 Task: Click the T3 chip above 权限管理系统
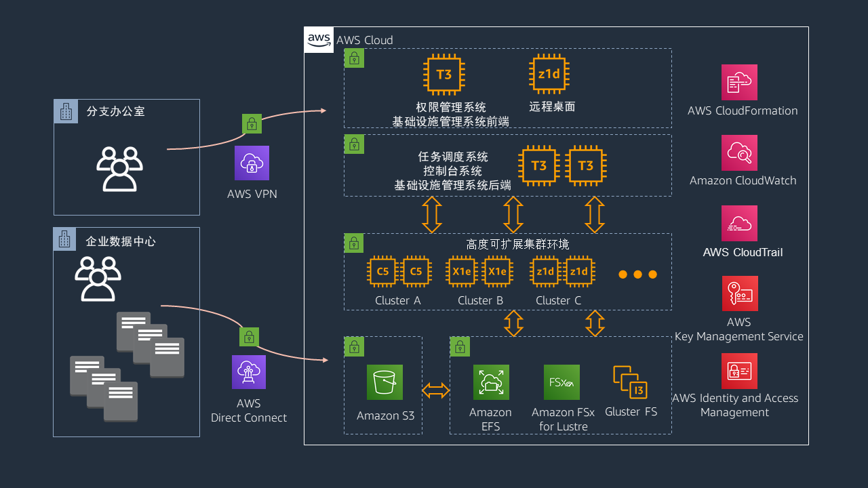[443, 75]
